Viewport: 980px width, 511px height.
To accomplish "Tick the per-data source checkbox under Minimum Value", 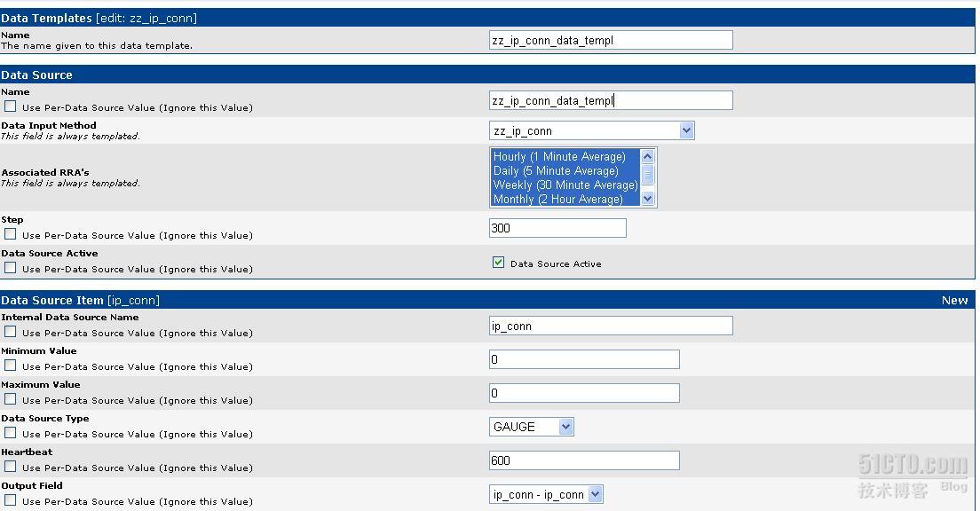I will coord(10,366).
